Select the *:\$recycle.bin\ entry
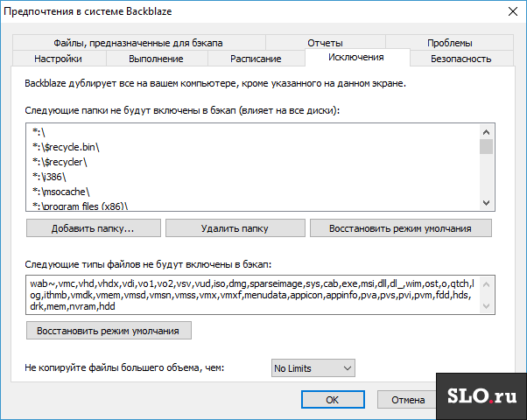Screen dimensions: 527x420 (66, 147)
